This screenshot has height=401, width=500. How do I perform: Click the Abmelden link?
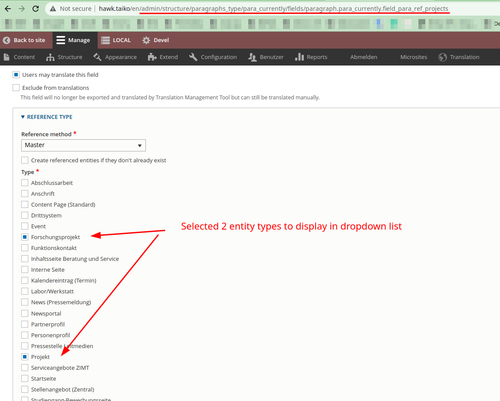point(364,57)
